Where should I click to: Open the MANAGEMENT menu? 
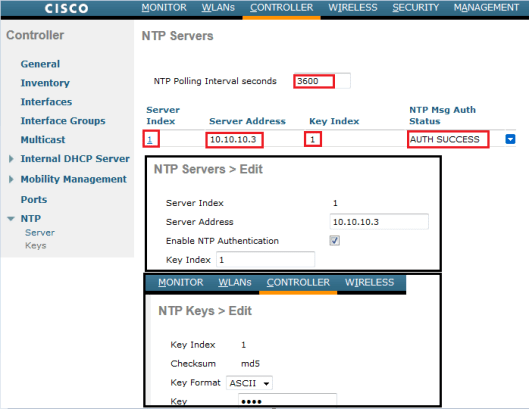point(486,7)
